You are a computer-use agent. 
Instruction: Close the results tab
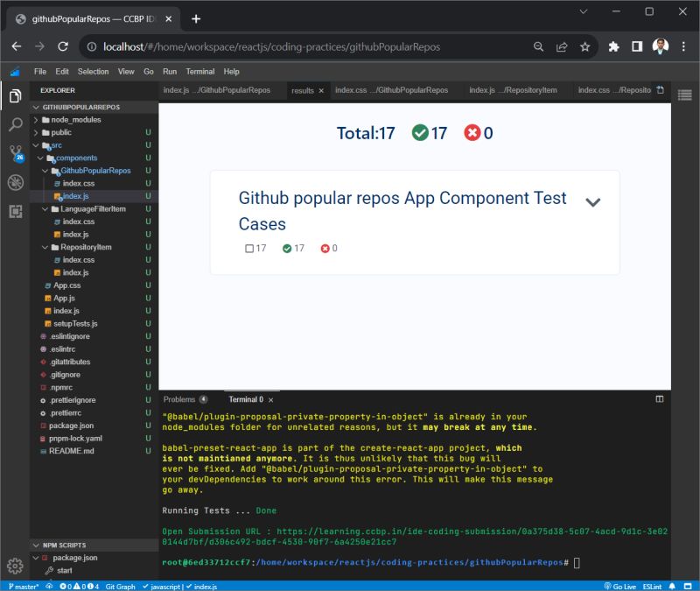[321, 90]
